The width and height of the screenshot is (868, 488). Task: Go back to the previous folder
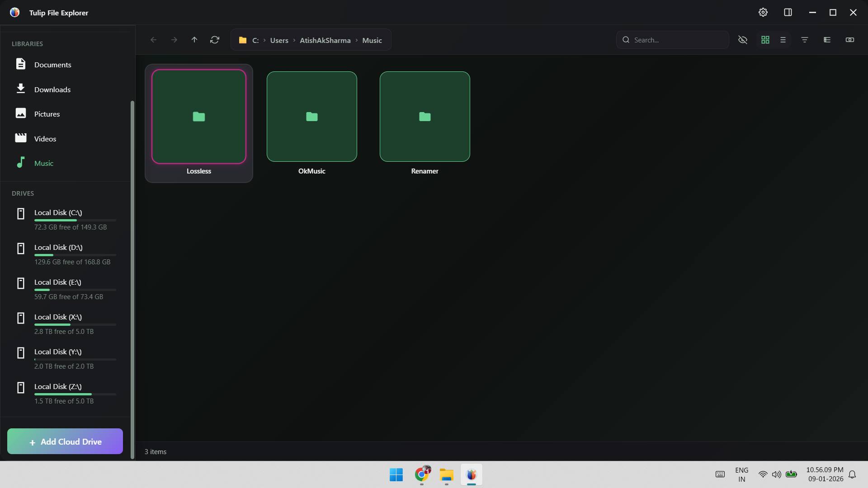pyautogui.click(x=153, y=40)
